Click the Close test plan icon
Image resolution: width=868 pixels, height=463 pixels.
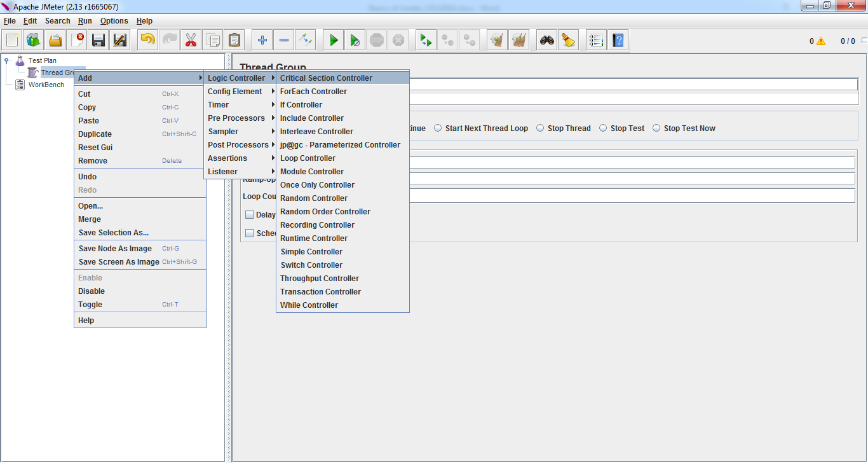[77, 40]
